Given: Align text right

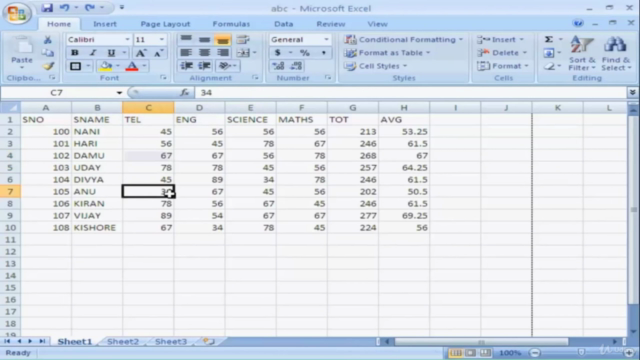Looking at the screenshot, I should coord(223,53).
